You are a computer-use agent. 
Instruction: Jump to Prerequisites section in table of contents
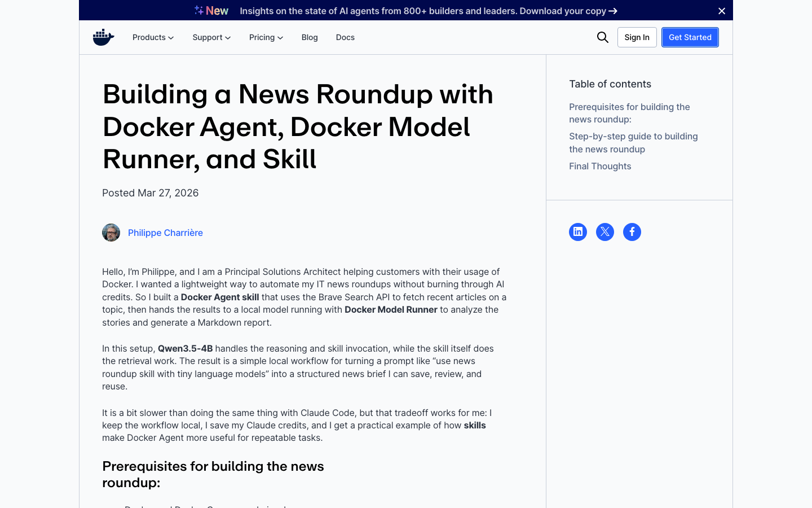(x=629, y=113)
